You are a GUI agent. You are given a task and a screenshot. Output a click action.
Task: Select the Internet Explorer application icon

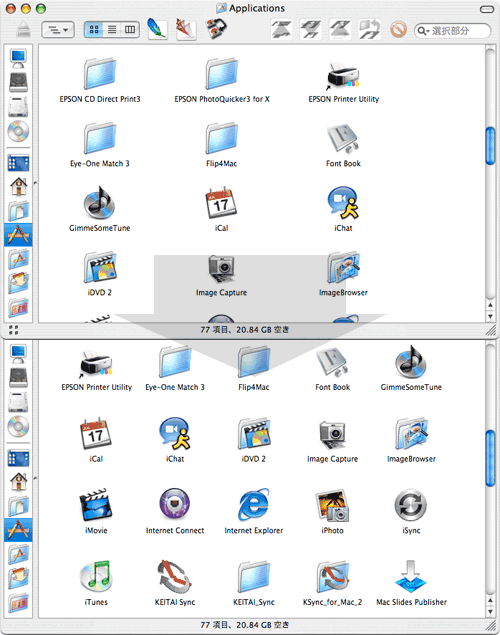coord(253,505)
